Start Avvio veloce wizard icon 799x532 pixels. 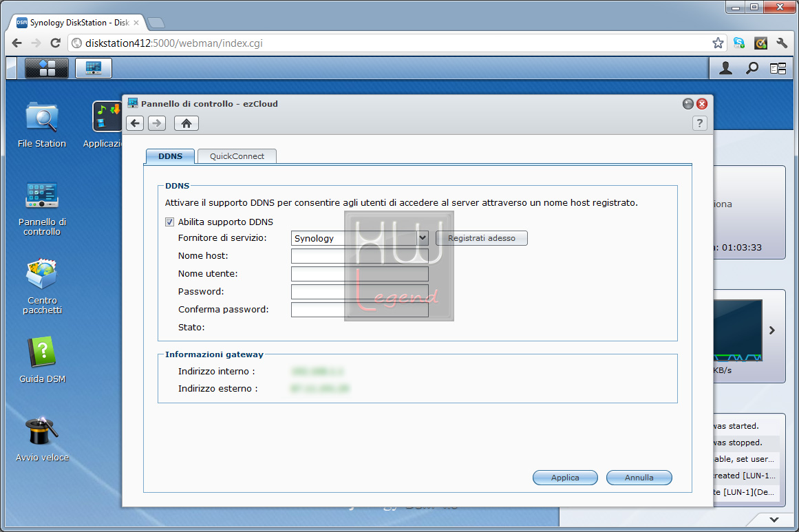[x=42, y=439]
